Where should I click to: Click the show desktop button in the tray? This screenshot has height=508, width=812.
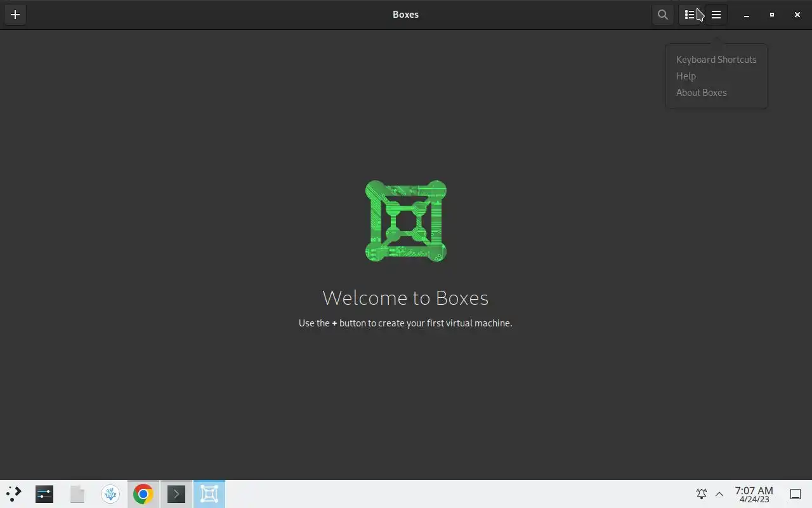pyautogui.click(x=796, y=493)
